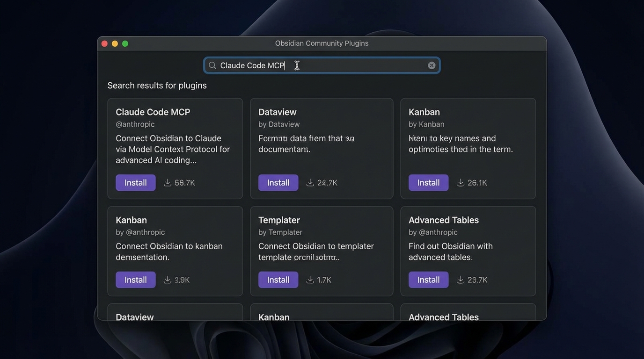Screen dimensions: 644x359
Task: Install the Kanban plugin by Kanban
Action: coord(428,182)
